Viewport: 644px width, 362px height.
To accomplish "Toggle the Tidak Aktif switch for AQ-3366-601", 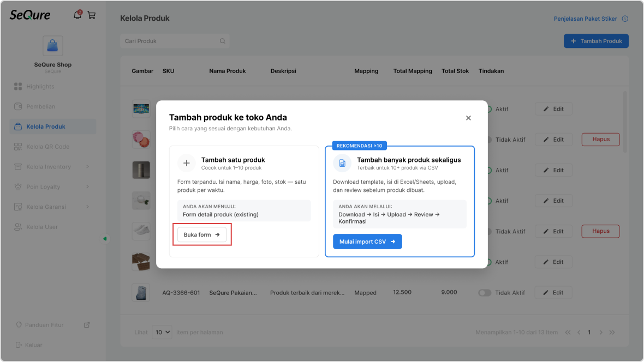I will (x=484, y=293).
